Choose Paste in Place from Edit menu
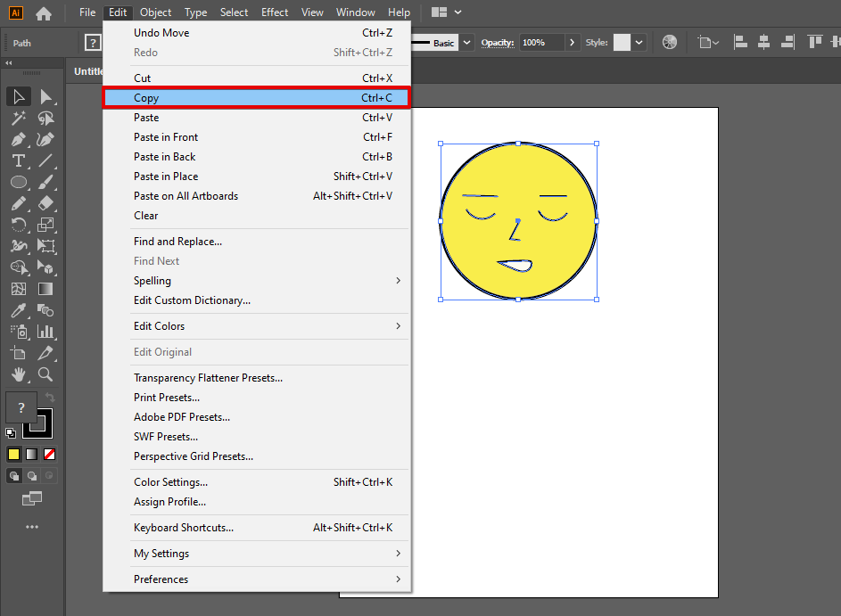Screen dimensions: 841x616 pos(166,177)
